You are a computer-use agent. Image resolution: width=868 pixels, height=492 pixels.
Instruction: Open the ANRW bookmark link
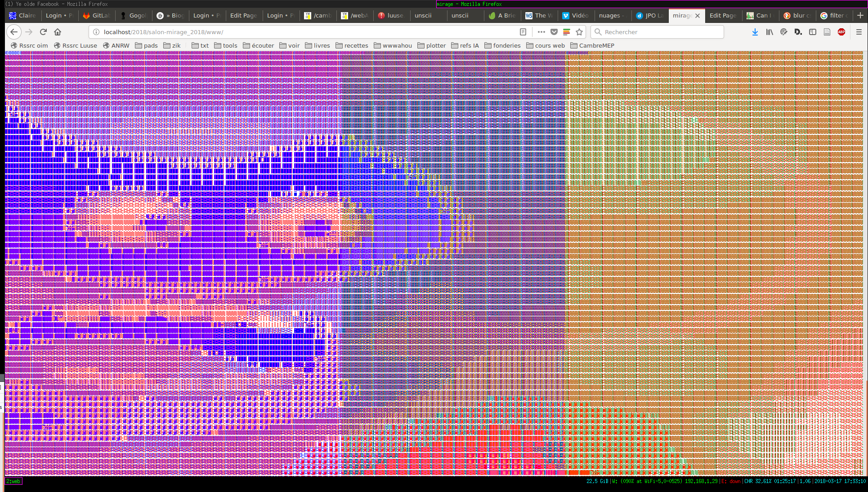tap(116, 45)
